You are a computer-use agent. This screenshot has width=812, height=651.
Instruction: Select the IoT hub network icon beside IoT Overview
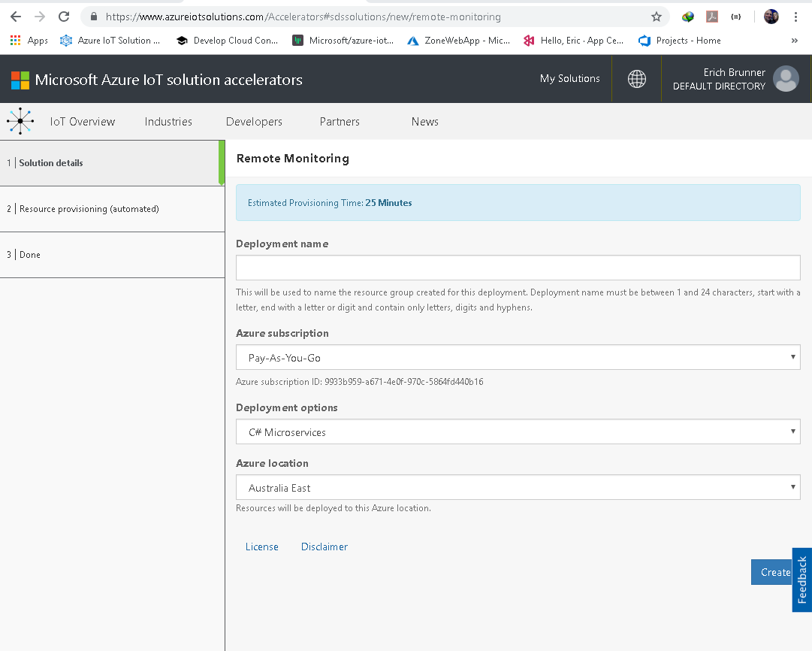tap(20, 121)
